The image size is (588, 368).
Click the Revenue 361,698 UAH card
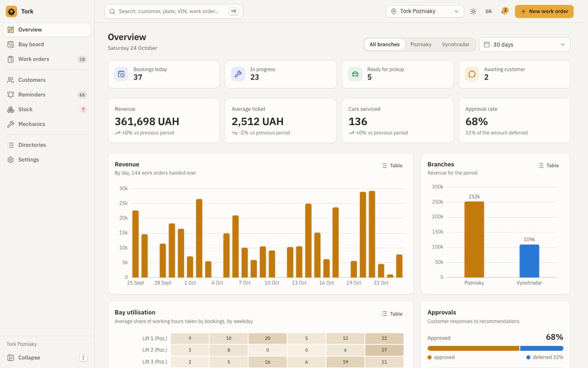click(164, 121)
